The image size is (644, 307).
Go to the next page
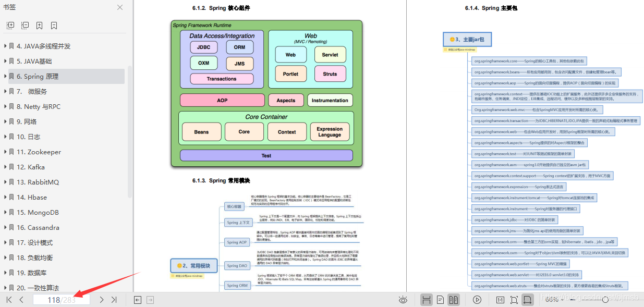[x=102, y=300]
